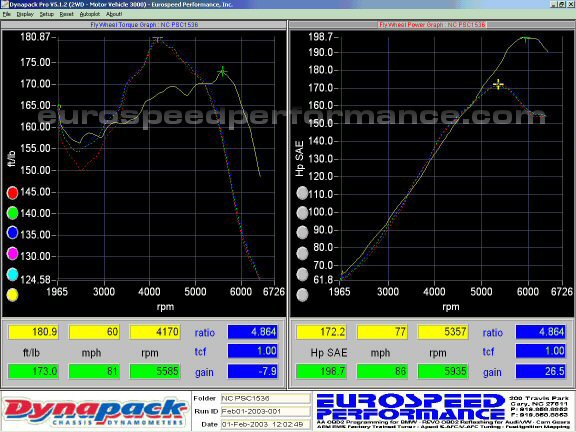576x432 pixels.
Task: Click the Folder field NC PSC1536
Action: pyautogui.click(x=265, y=399)
